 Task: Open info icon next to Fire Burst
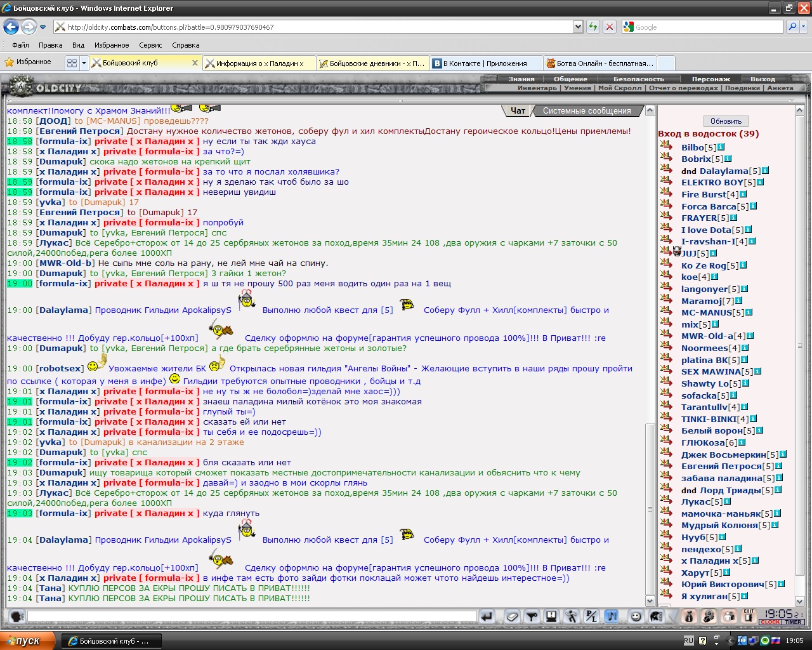tap(743, 194)
